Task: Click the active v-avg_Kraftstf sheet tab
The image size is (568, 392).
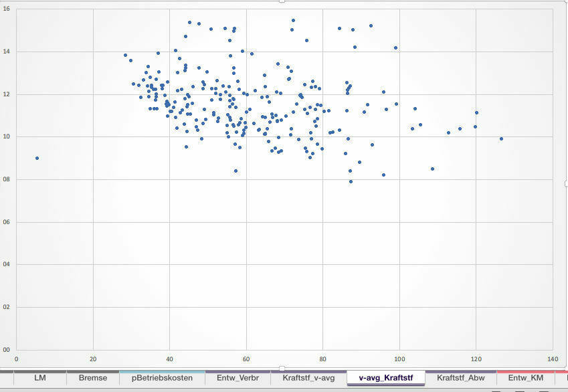Action: pos(385,379)
